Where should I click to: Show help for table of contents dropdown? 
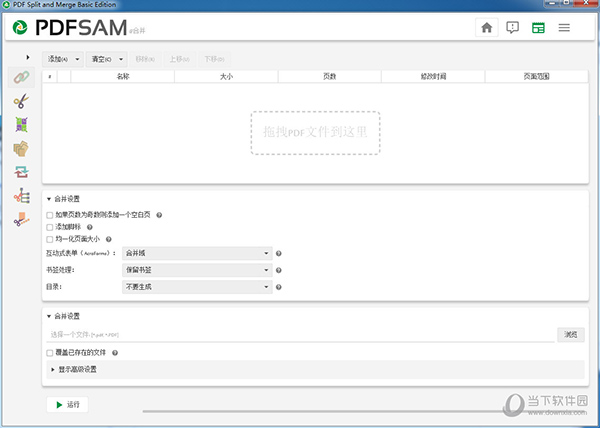pyautogui.click(x=279, y=287)
